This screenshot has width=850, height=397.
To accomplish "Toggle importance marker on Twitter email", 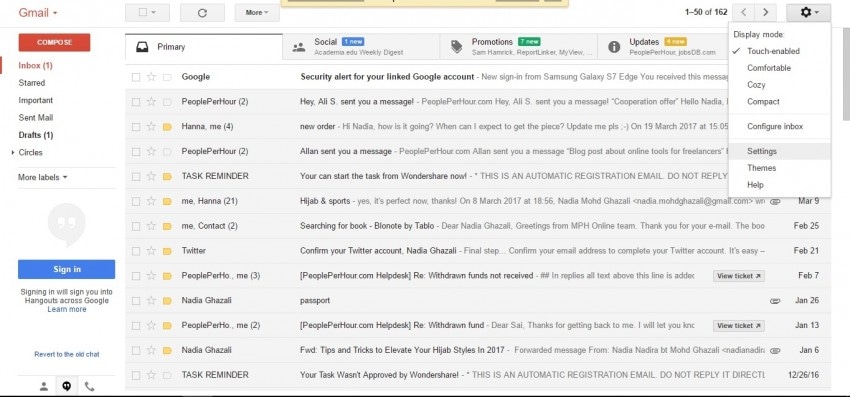I will click(x=167, y=251).
